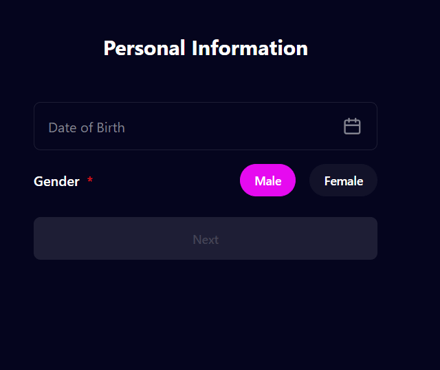Switch gender selection to Female
440x370 pixels.
click(x=343, y=180)
